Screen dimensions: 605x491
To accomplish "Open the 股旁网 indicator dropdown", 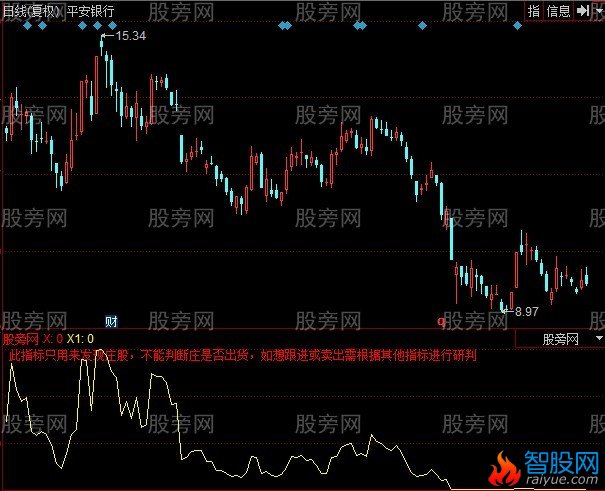I will 559,339.
